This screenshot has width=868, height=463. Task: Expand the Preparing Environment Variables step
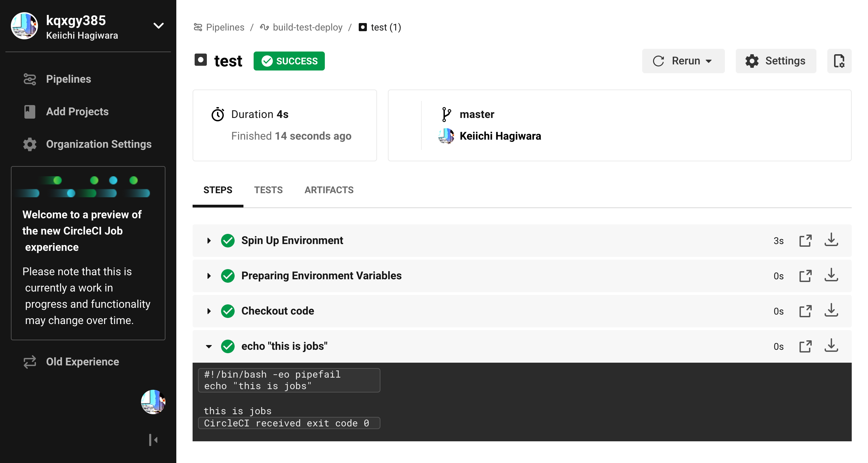tap(209, 276)
